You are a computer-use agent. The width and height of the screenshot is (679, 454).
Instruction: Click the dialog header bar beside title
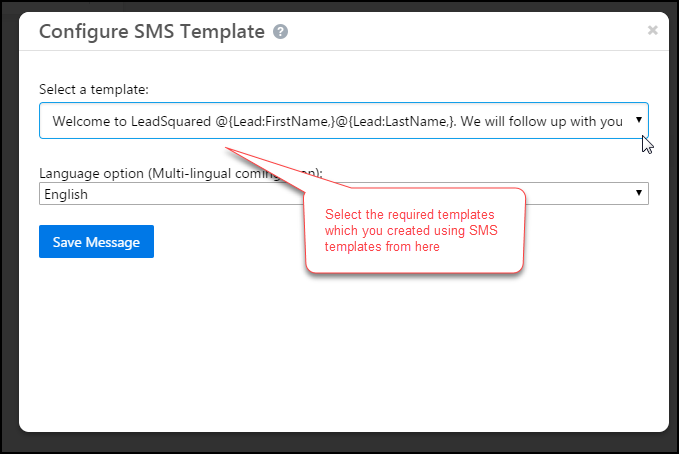pyautogui.click(x=468, y=32)
